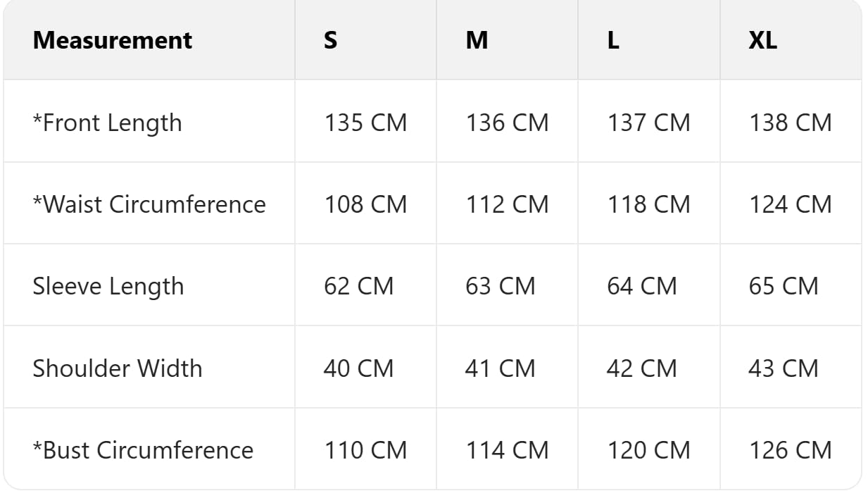Select the 62 CM sleeve length cell
The image size is (868, 491).
click(x=359, y=286)
